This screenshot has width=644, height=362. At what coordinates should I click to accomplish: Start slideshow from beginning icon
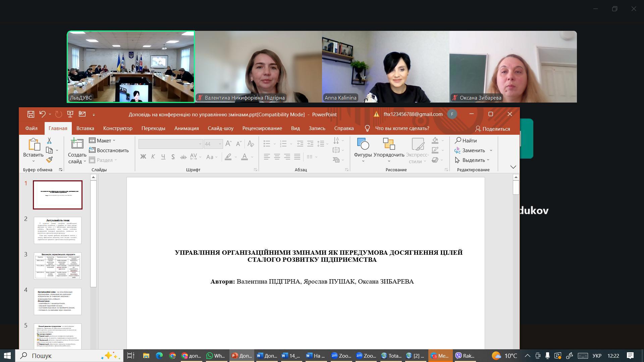(70, 114)
